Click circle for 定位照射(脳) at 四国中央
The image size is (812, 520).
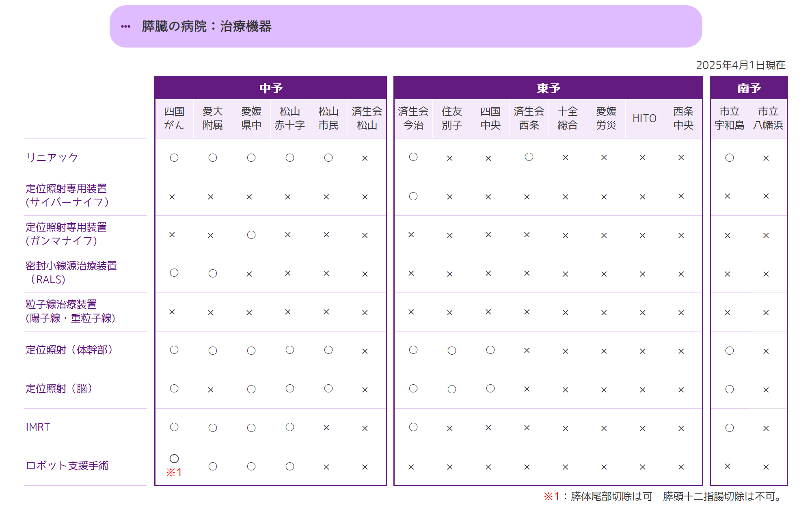click(490, 388)
